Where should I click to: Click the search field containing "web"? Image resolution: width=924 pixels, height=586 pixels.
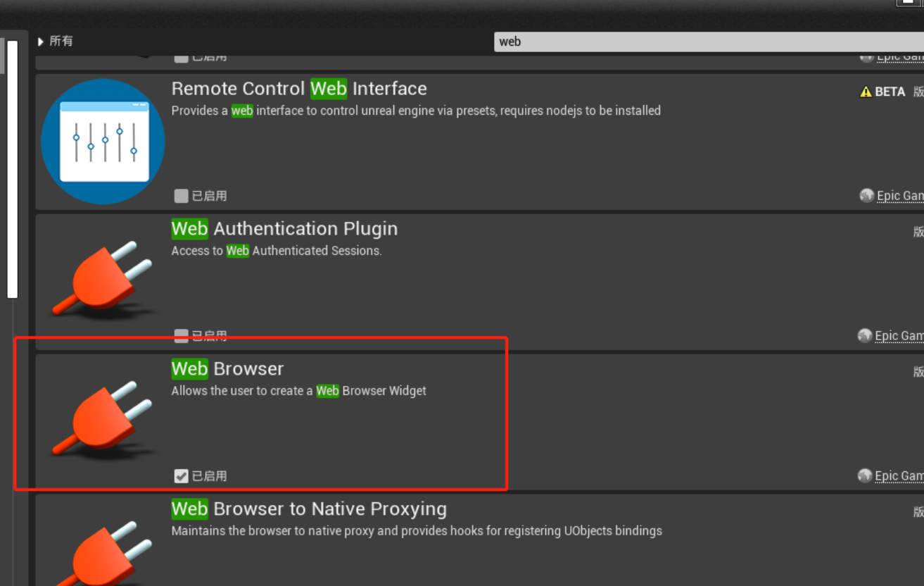pyautogui.click(x=704, y=42)
